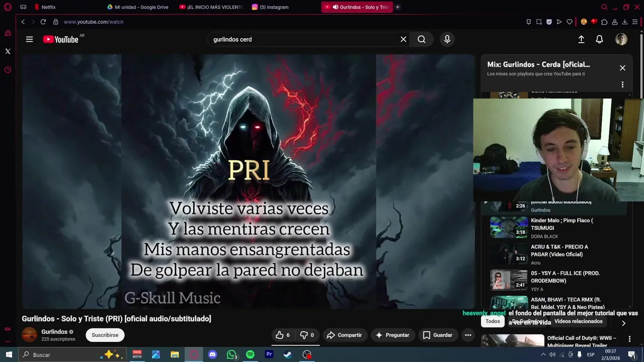The width and height of the screenshot is (644, 362).
Task: Open the YouTube hamburger guide menu
Action: (29, 39)
